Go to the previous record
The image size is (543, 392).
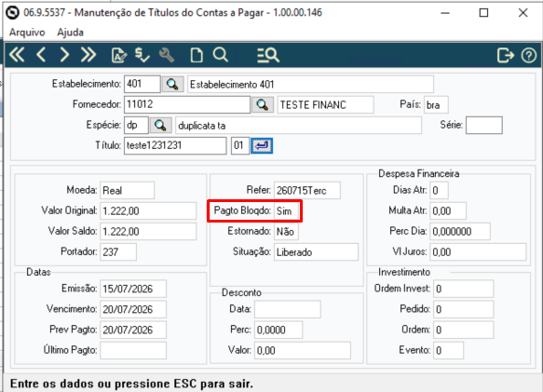pos(41,55)
